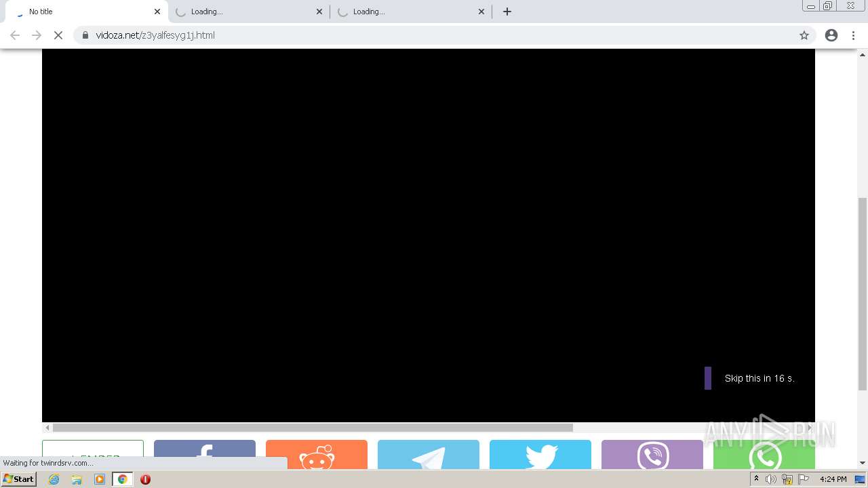Image resolution: width=868 pixels, height=488 pixels.
Task: Click the show desktop button
Action: click(x=860, y=479)
